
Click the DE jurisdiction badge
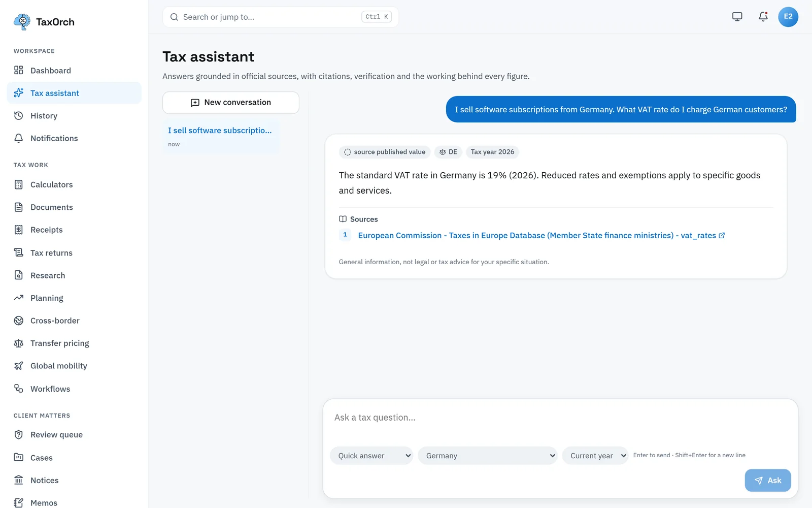coord(448,152)
